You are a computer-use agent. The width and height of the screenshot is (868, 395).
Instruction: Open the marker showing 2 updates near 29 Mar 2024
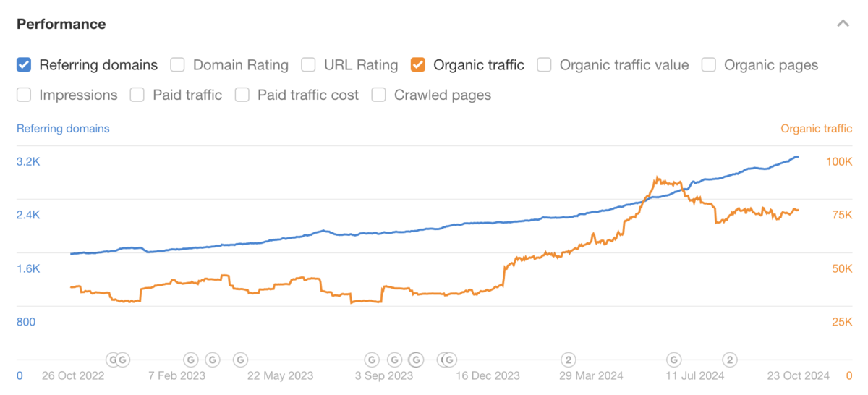tap(569, 359)
